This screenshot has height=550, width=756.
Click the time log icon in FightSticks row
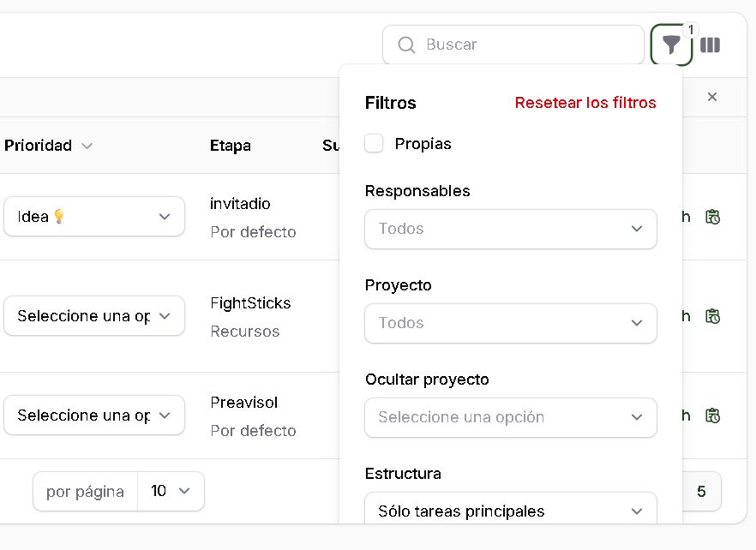(711, 316)
